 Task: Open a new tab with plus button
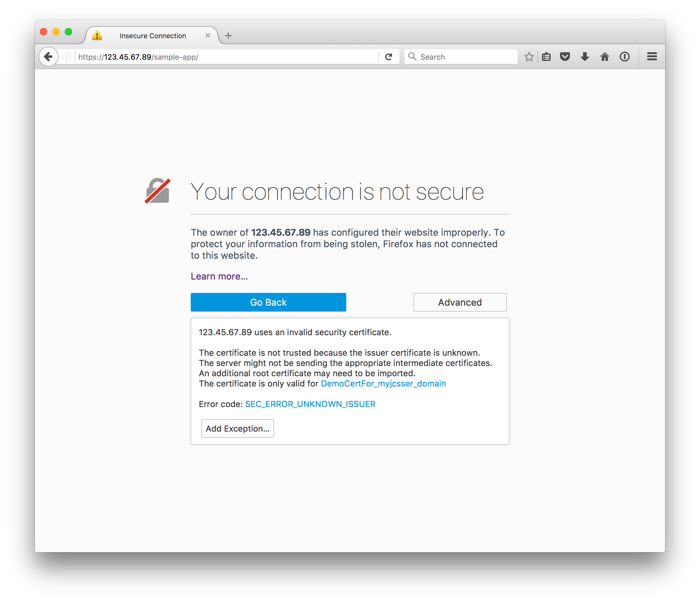(228, 35)
